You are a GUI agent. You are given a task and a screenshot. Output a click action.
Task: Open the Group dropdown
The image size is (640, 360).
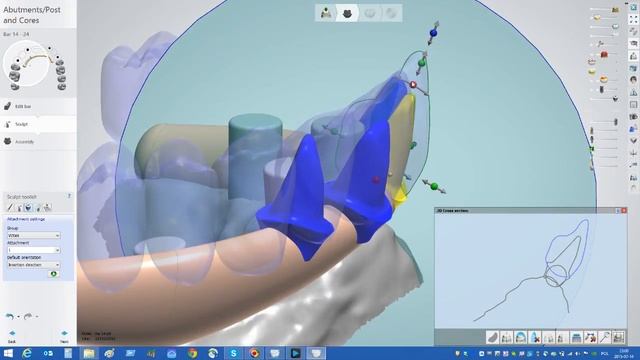[33, 236]
